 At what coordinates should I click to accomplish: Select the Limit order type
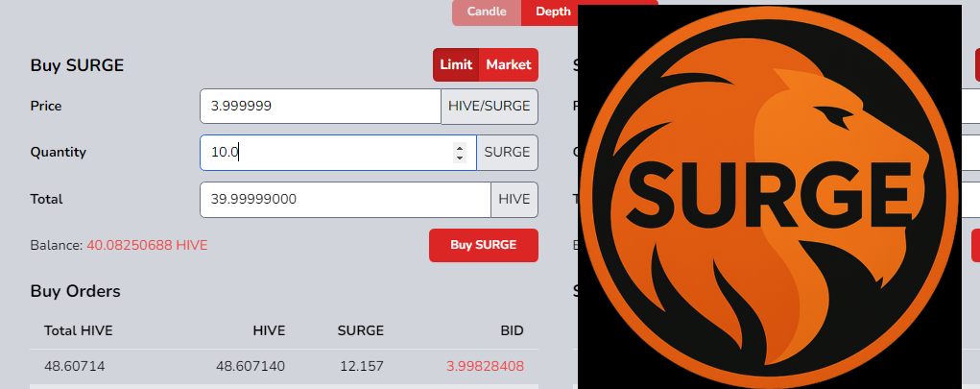456,65
